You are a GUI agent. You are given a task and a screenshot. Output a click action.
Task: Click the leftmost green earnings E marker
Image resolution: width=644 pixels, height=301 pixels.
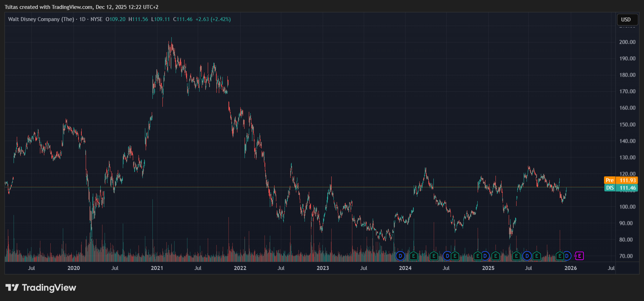413,256
